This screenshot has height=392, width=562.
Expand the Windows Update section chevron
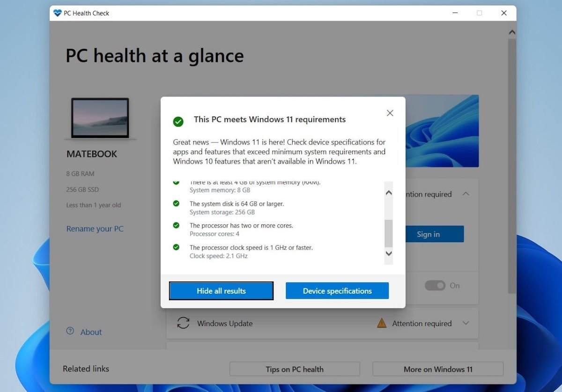466,323
